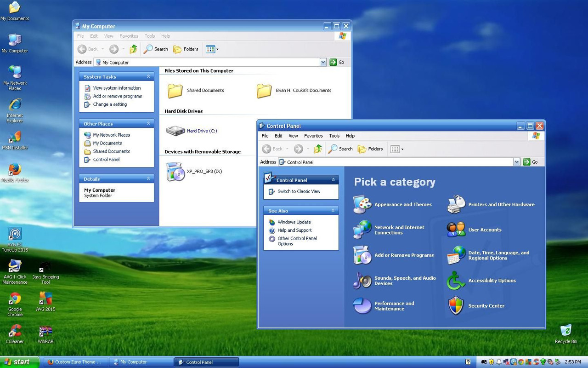Screen dimensions: 588x368
Task: Collapse Details panel in My Computer
Action: (148, 178)
